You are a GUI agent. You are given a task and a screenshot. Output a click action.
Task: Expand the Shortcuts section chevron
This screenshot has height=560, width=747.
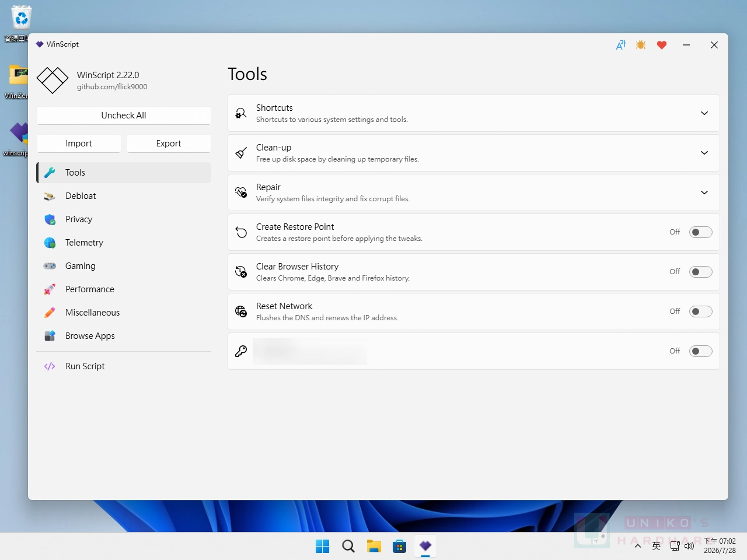[x=704, y=113]
